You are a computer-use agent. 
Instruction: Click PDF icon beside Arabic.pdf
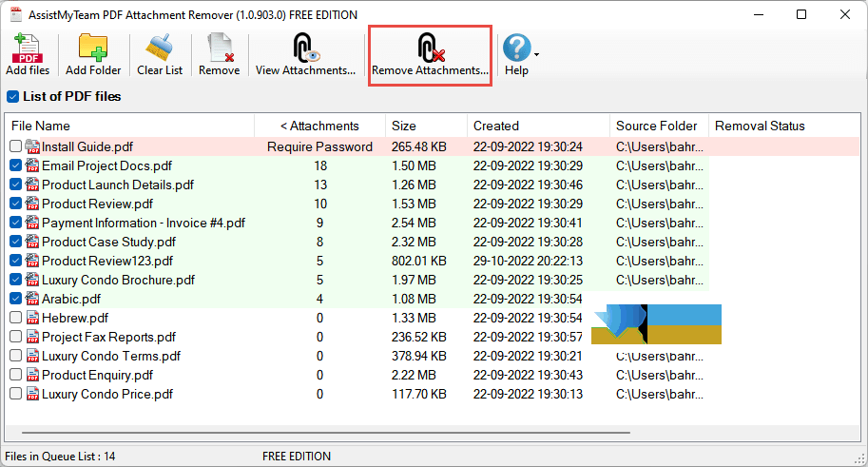pos(32,299)
